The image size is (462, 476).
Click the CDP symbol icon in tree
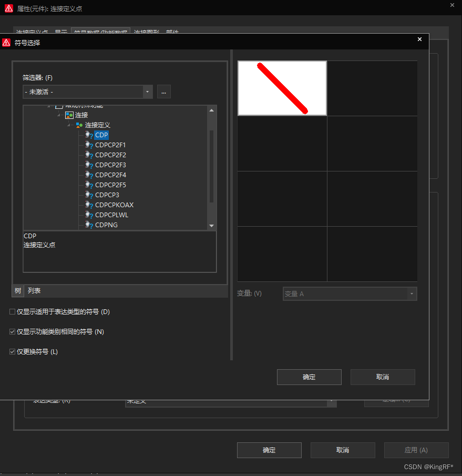tap(89, 135)
